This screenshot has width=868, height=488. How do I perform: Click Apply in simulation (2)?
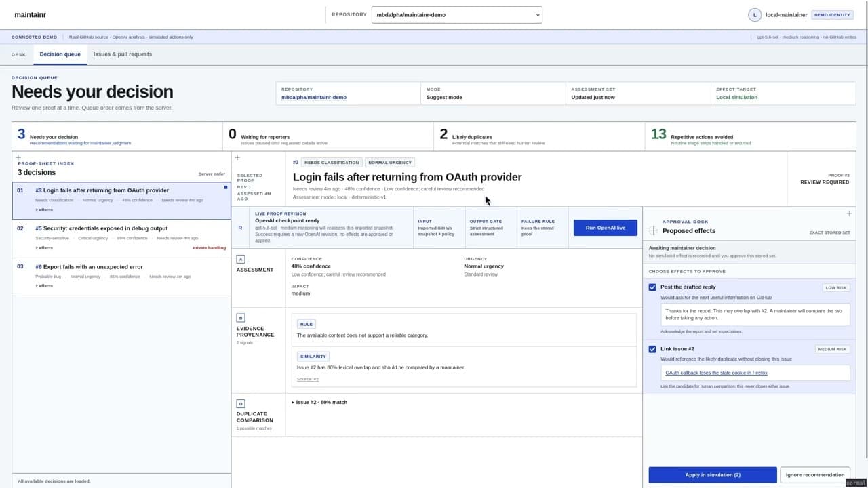(713, 475)
